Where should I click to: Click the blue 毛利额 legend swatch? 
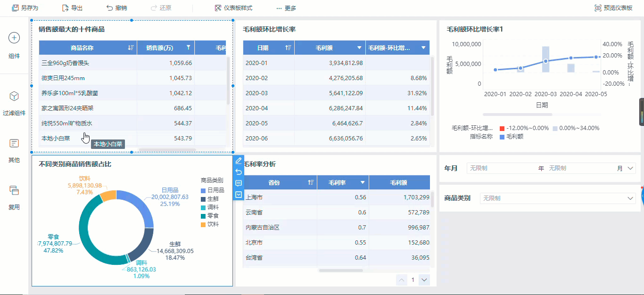[502, 137]
